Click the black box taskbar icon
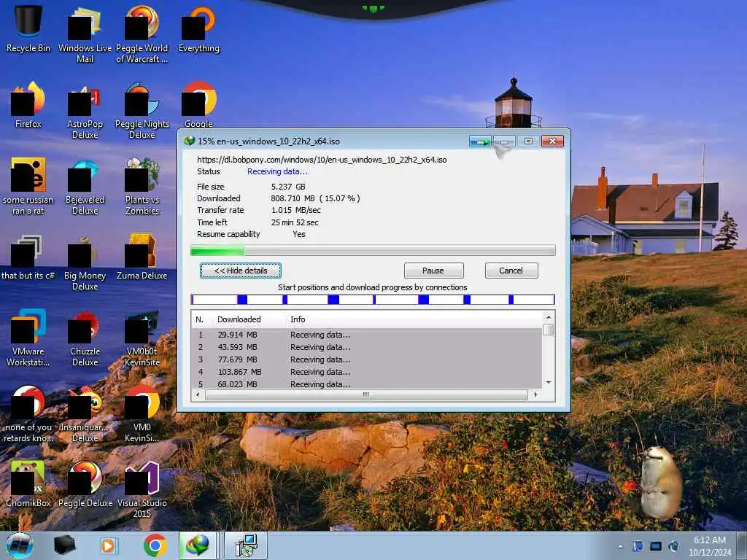Image resolution: width=747 pixels, height=560 pixels. (x=64, y=545)
